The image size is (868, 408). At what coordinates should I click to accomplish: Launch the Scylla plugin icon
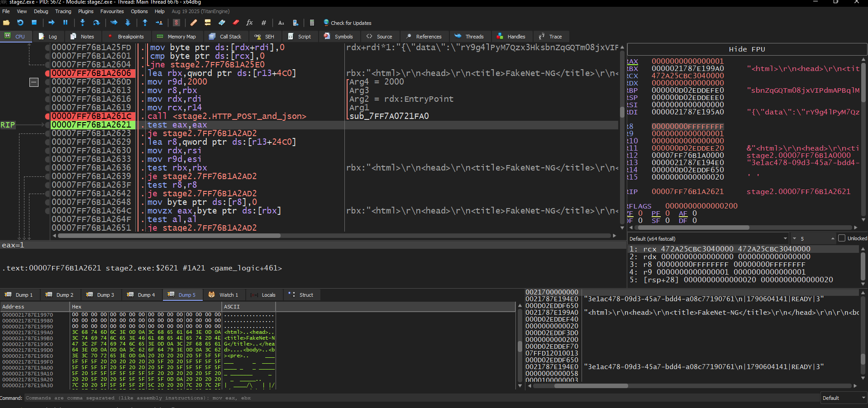click(176, 23)
